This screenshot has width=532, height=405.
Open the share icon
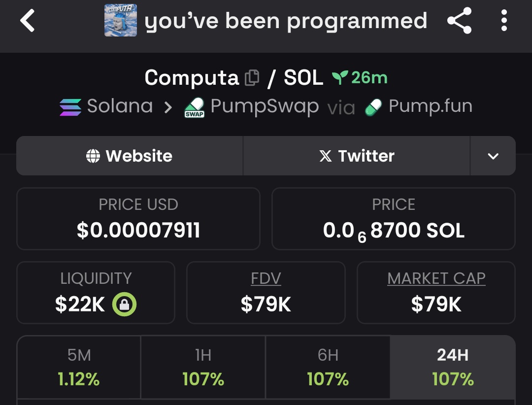[459, 21]
